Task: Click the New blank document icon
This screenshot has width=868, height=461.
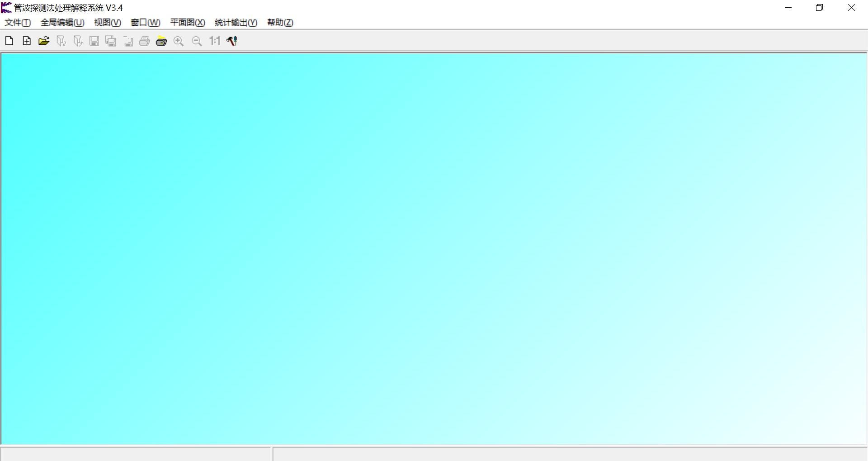Action: 9,41
